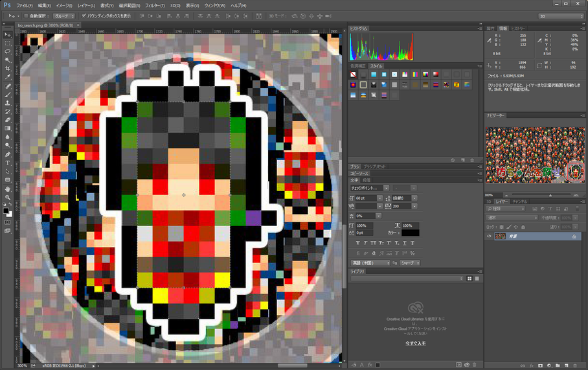This screenshot has height=370, width=588.
Task: Uncheck バウンディングボックスを表示 checkbox
Action: [84, 16]
